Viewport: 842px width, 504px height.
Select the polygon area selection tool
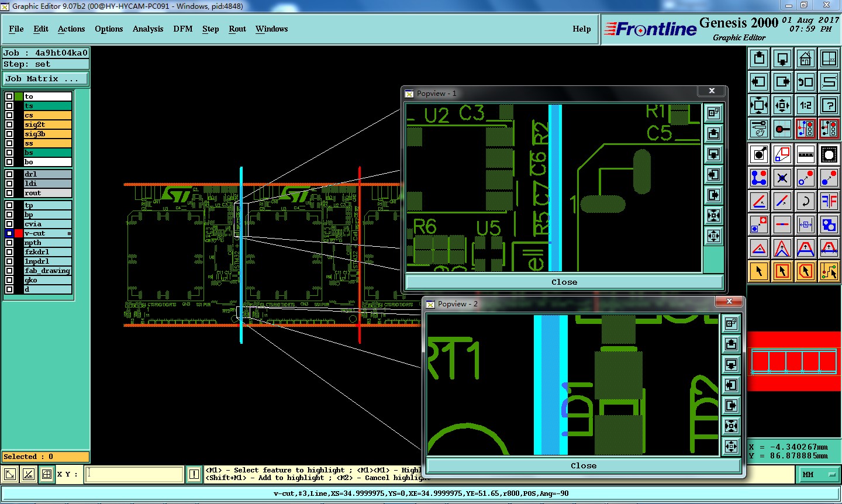pos(806,271)
